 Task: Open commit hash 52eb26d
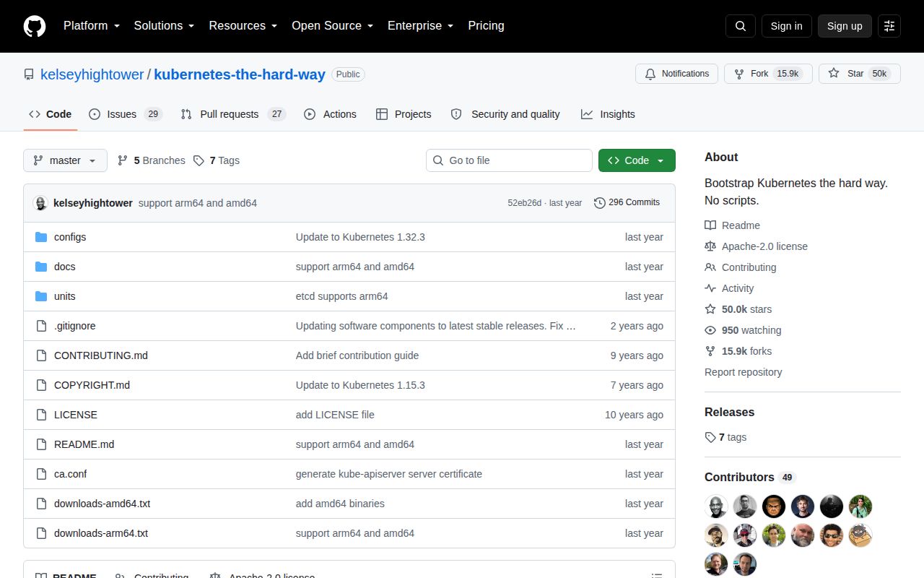pos(524,203)
